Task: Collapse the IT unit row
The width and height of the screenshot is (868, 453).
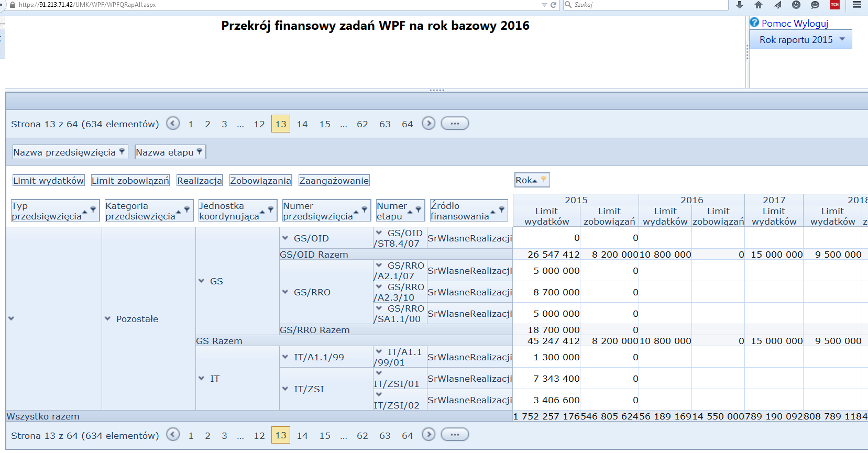Action: 201,378
